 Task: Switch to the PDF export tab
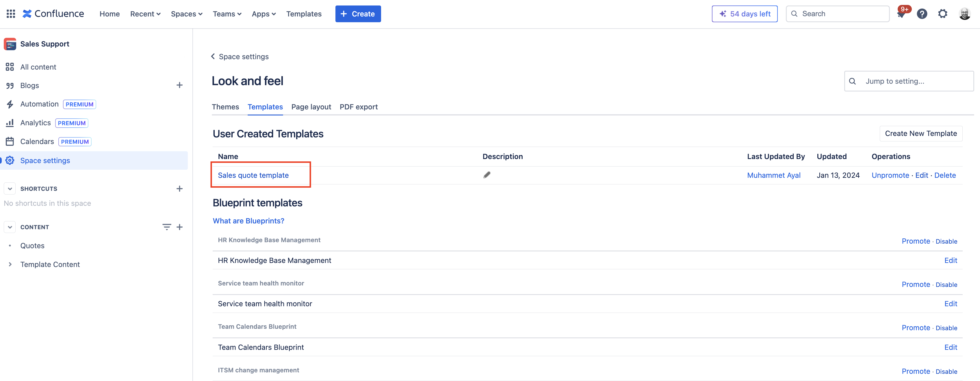click(x=358, y=107)
